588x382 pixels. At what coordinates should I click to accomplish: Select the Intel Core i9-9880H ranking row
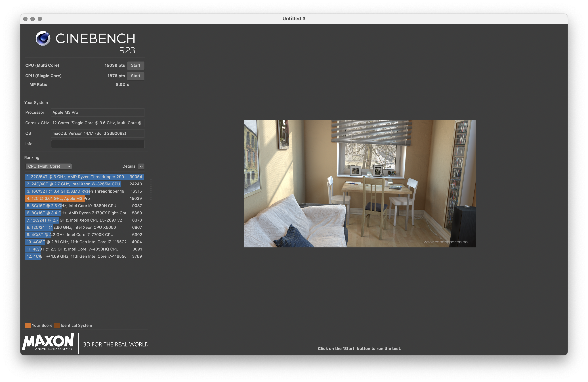point(84,206)
